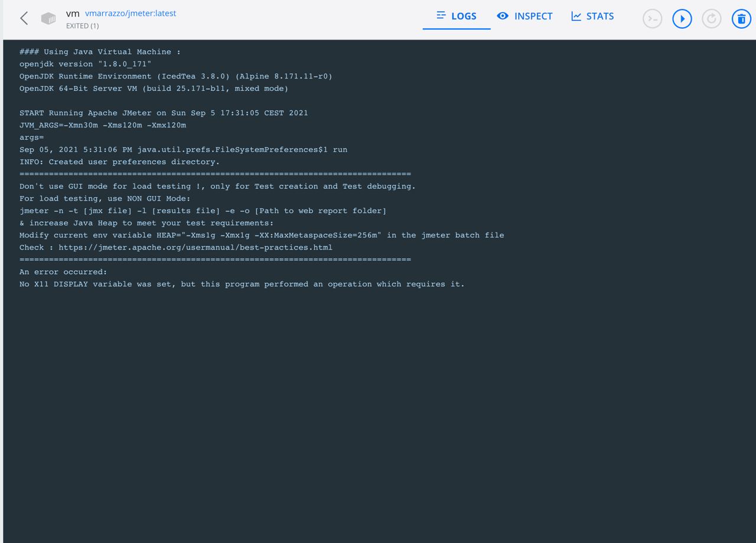
Task: Click the JVM_ARGS=-Xmn30m log line
Action: [103, 125]
